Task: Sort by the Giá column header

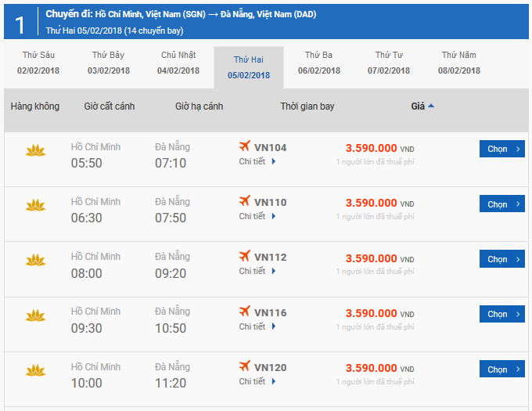Action: pos(418,106)
